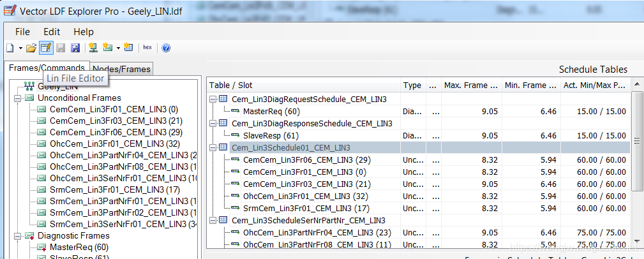Viewport: 644px width, 259px height.
Task: Collapse the Unconditional Frames tree node
Action: pos(17,98)
